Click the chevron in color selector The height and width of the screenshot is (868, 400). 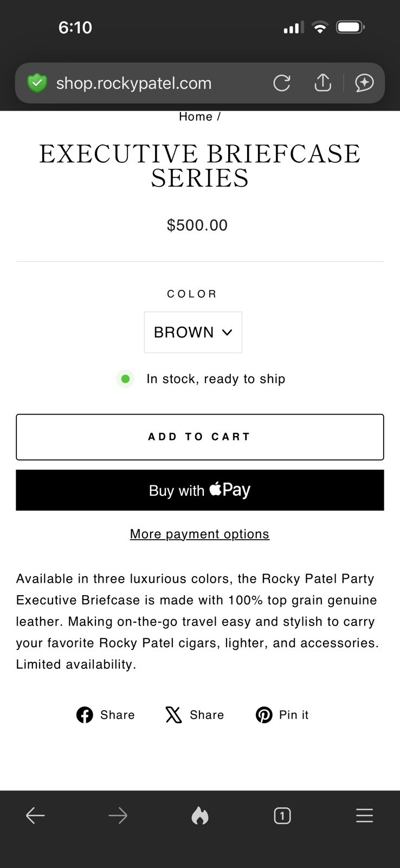click(x=227, y=332)
